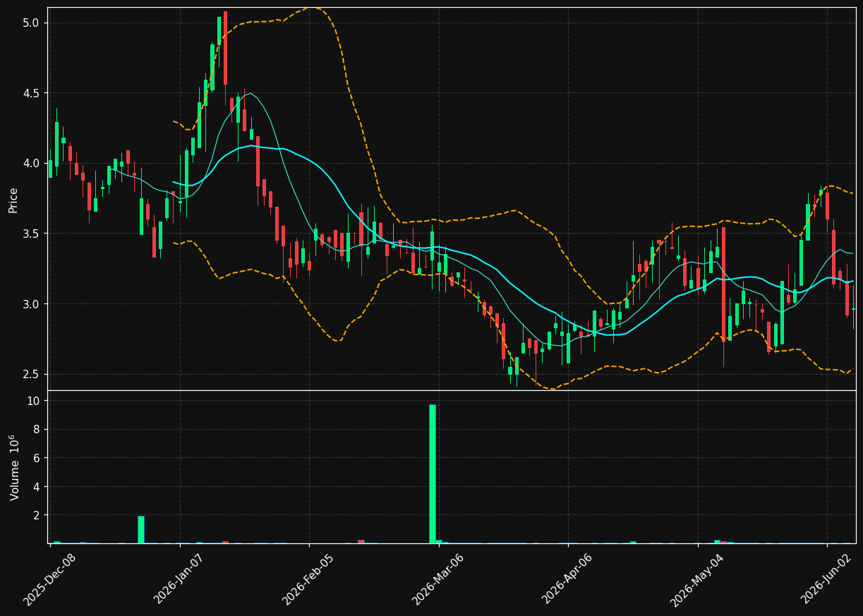863x616 pixels.
Task: Click the 2 volume tick label
Action: 37,516
